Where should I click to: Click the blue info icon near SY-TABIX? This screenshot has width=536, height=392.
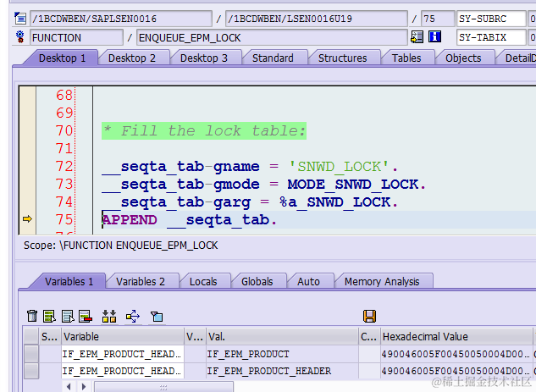pos(435,36)
